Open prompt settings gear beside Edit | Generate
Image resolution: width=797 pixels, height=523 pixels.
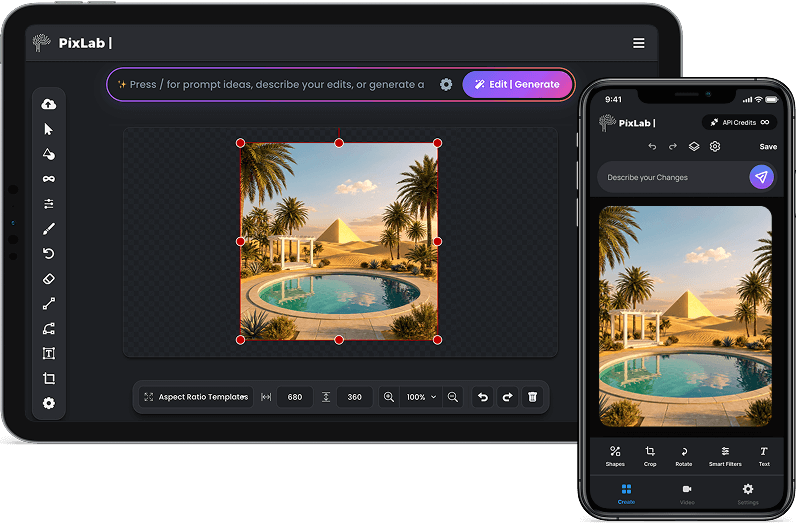tap(446, 84)
